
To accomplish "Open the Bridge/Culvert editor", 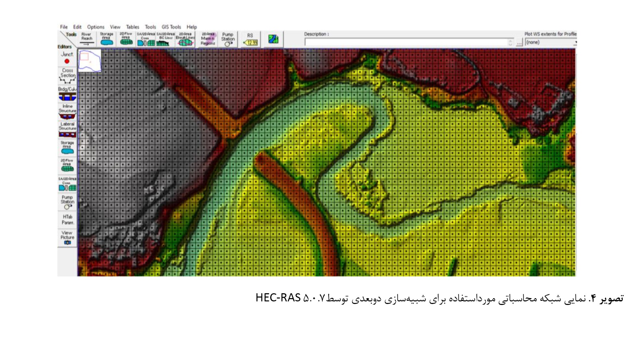I will pos(67,94).
